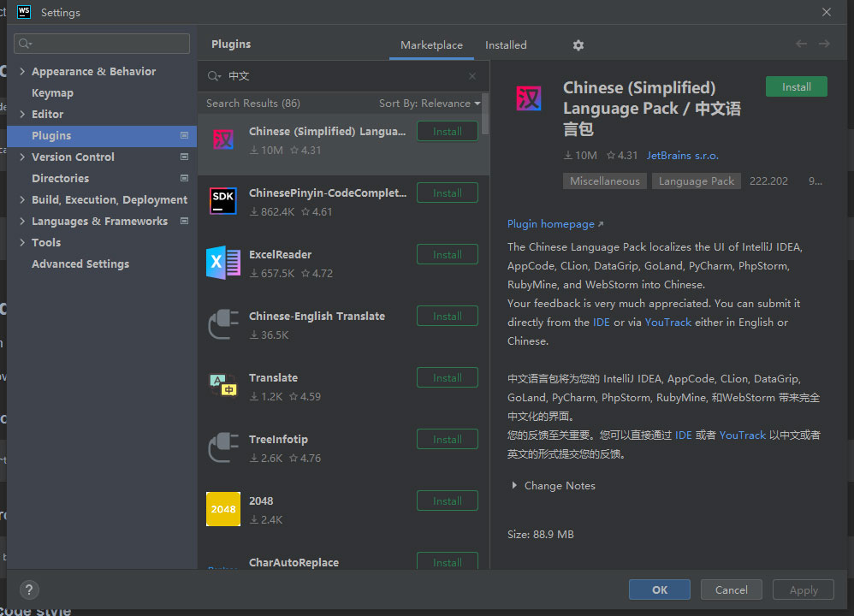Select Plugins in settings tree
854x616 pixels.
(102, 136)
